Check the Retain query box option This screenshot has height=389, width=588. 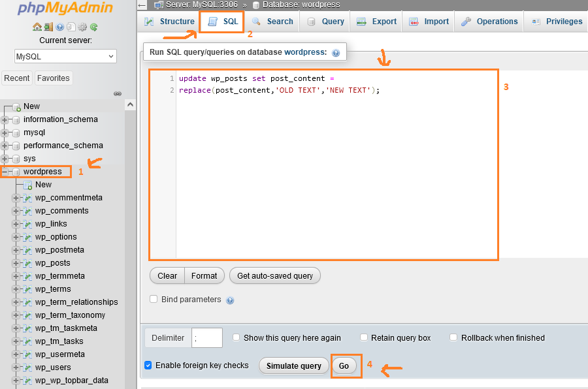pos(363,337)
